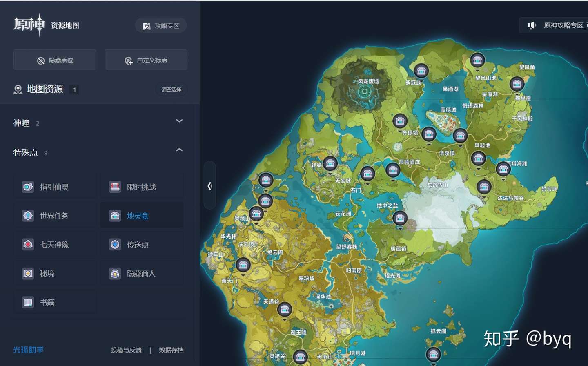Click the 遁玉陵 map label

click(x=298, y=332)
